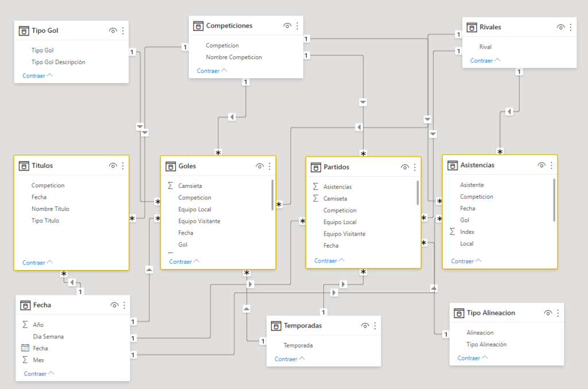Click the table icon of Partidos card

[316, 167]
